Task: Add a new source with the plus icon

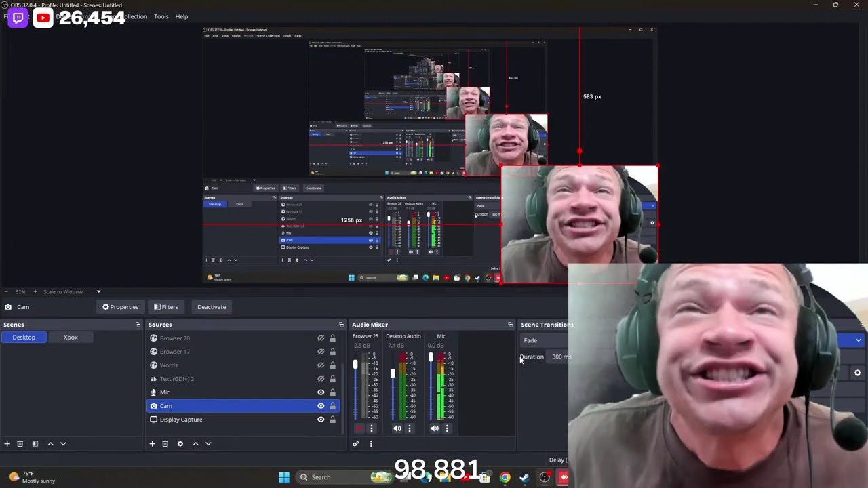Action: click(x=152, y=443)
